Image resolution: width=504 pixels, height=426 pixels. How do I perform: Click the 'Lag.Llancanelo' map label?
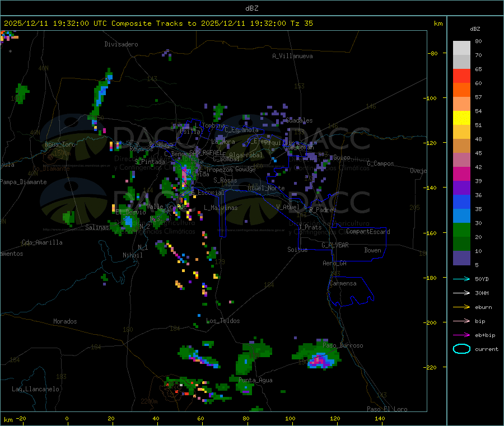pos(35,389)
